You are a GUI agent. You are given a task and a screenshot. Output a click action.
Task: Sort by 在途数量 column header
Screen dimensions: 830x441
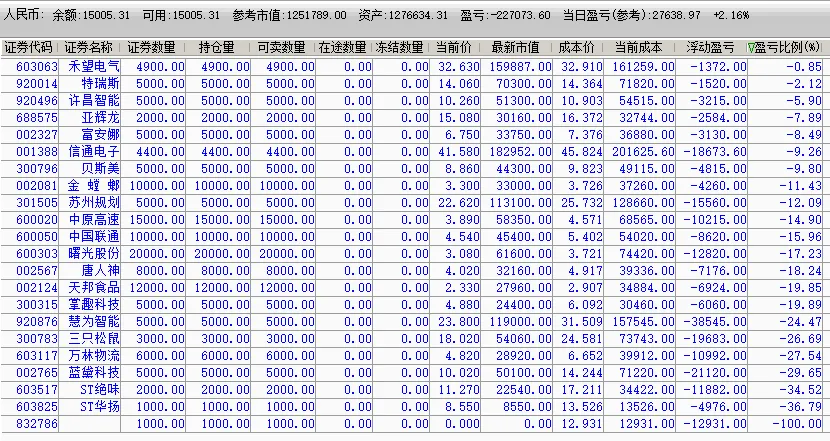(x=342, y=48)
